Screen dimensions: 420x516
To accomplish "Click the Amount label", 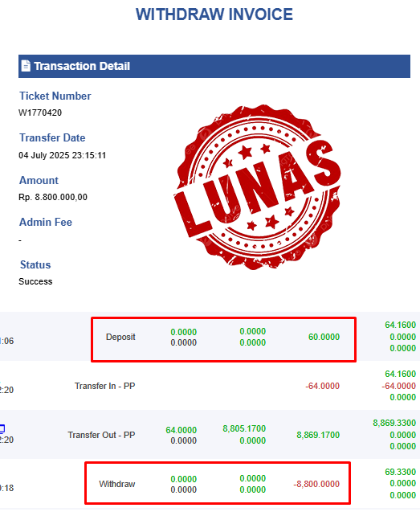I will click(39, 180).
